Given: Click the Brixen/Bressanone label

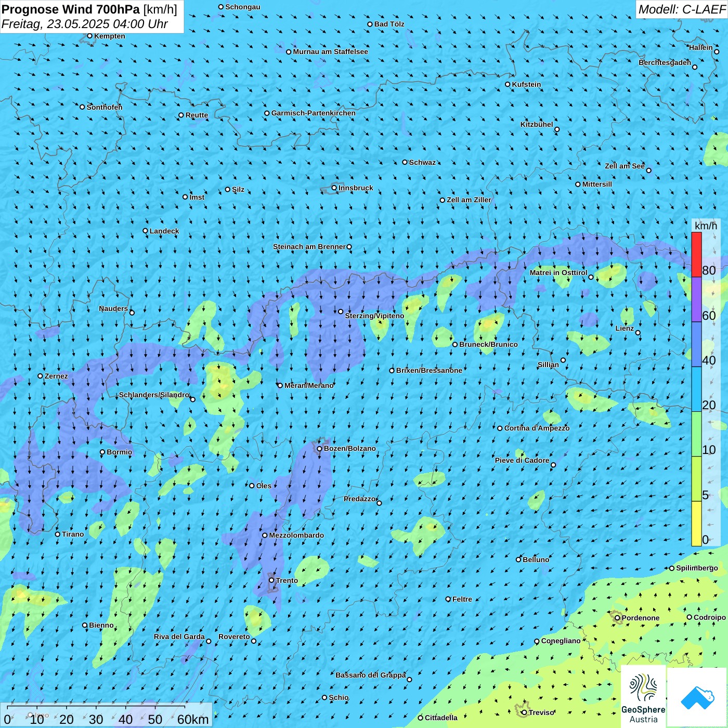Looking at the screenshot, I should pos(429,371).
